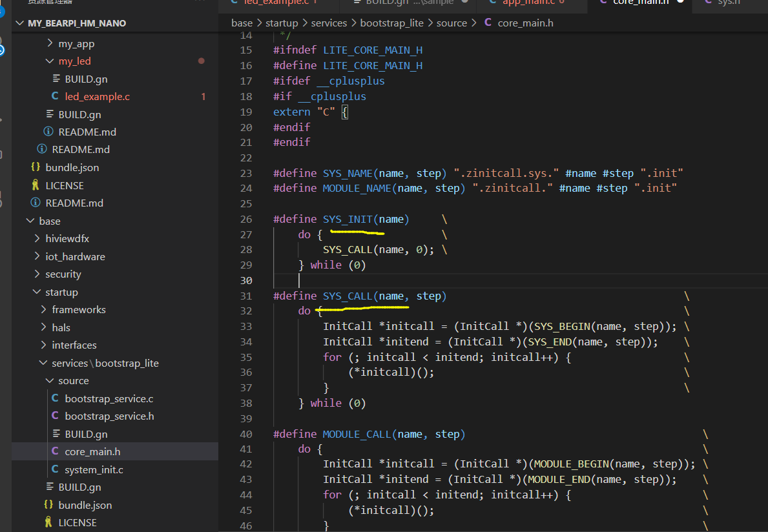
Task: Click the info icon of README.md below LICENSE
Action: [x=36, y=203]
